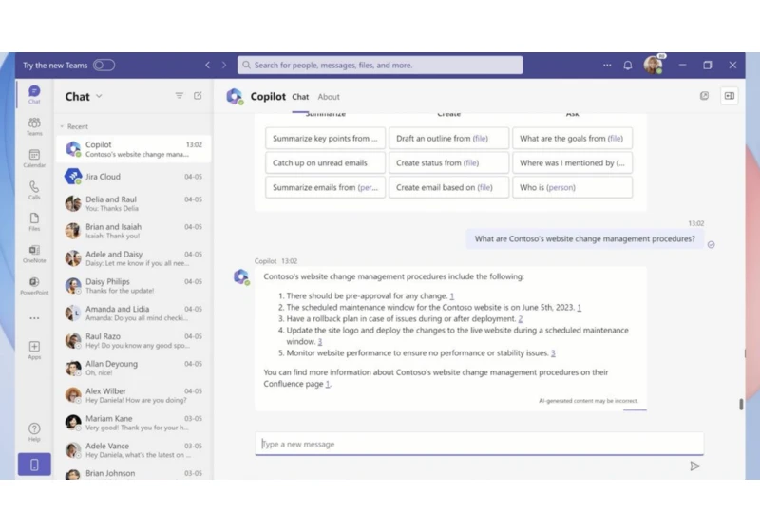Open citation 1 after pre-approval item
Viewport: 760px width, 532px height.
[x=452, y=296]
